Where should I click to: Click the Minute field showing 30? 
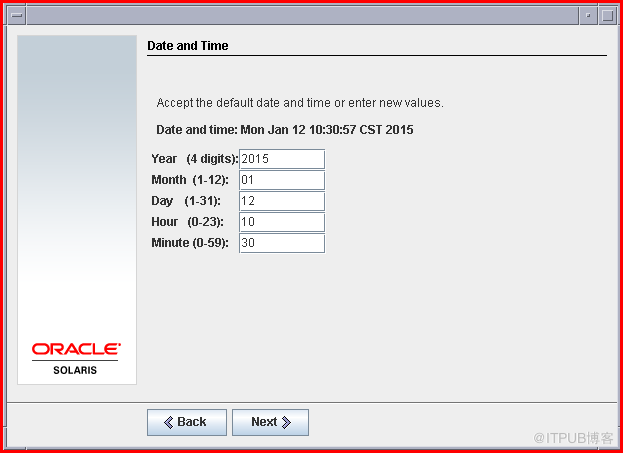click(x=282, y=243)
